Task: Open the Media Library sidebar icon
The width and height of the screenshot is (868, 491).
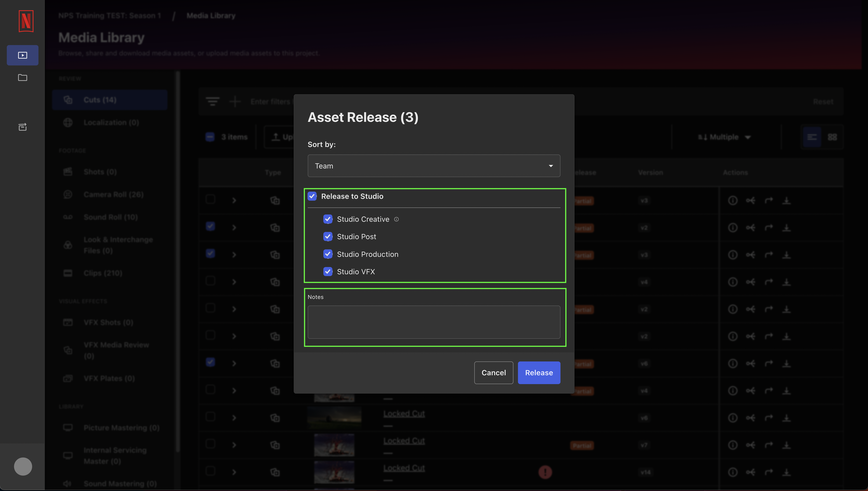Action: coord(23,55)
